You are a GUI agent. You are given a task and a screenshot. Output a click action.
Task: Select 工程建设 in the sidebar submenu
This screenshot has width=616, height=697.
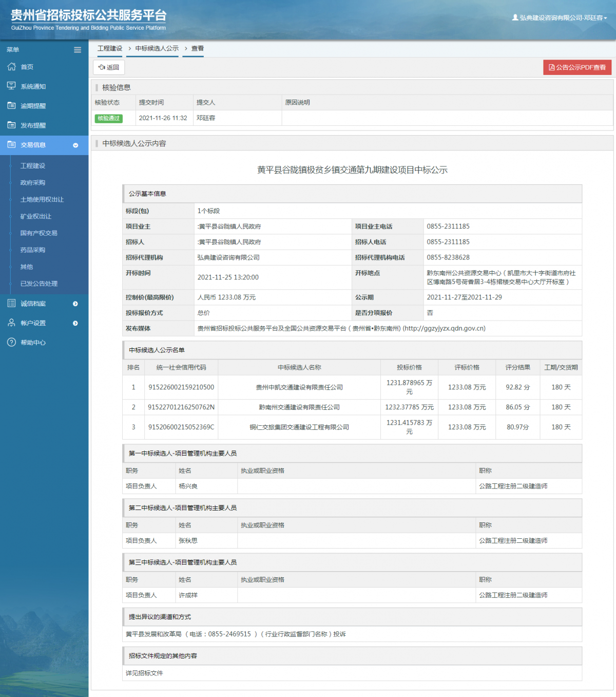click(x=33, y=166)
